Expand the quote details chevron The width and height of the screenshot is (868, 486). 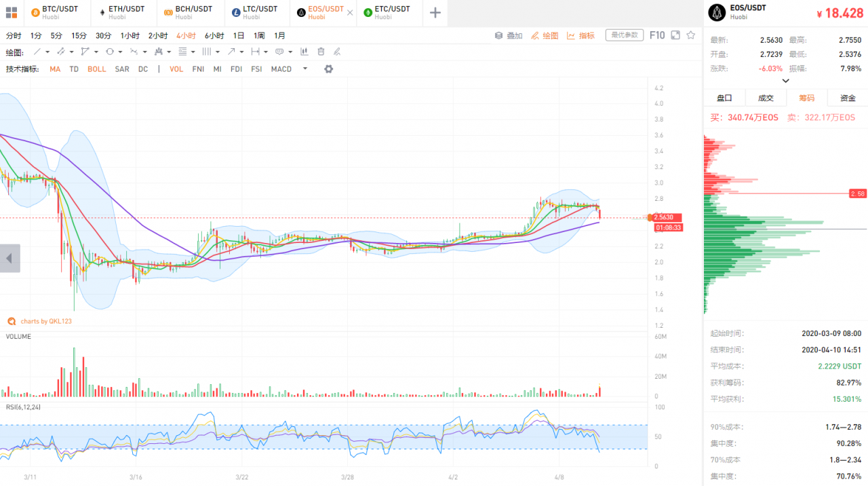786,81
